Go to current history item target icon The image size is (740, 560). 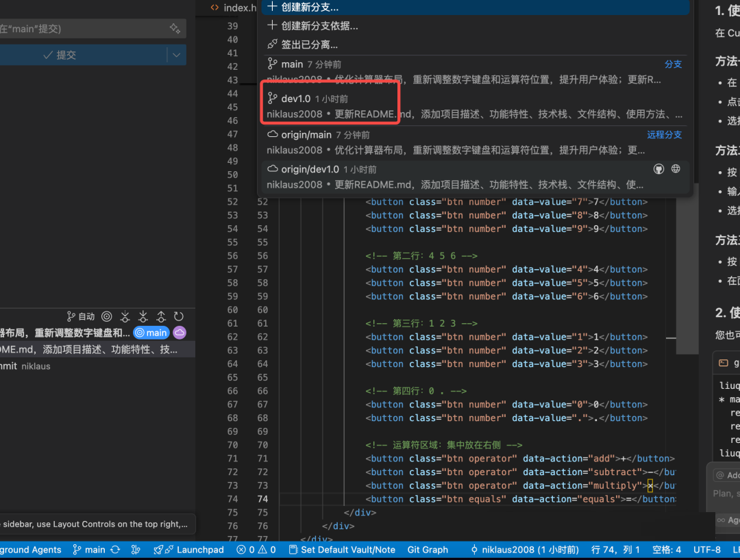point(107,317)
